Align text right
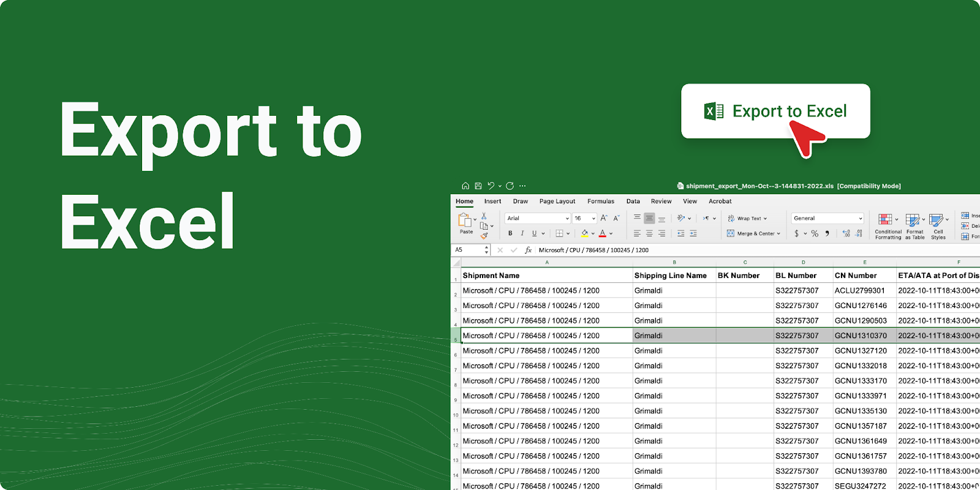 pyautogui.click(x=661, y=233)
